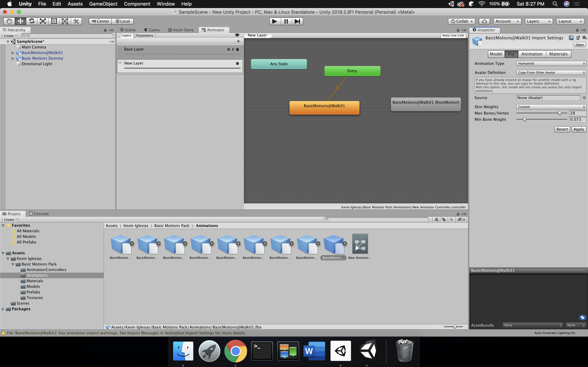The width and height of the screenshot is (588, 367).
Task: Select the Rect Transform tool
Action: click(54, 21)
